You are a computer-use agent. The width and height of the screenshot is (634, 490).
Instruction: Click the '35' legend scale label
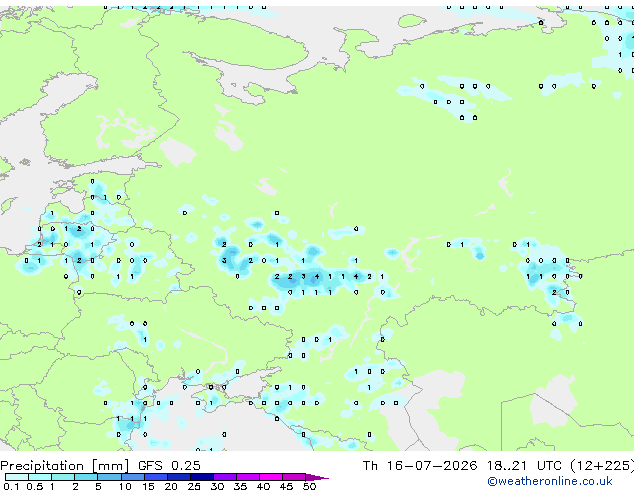pos(240,486)
